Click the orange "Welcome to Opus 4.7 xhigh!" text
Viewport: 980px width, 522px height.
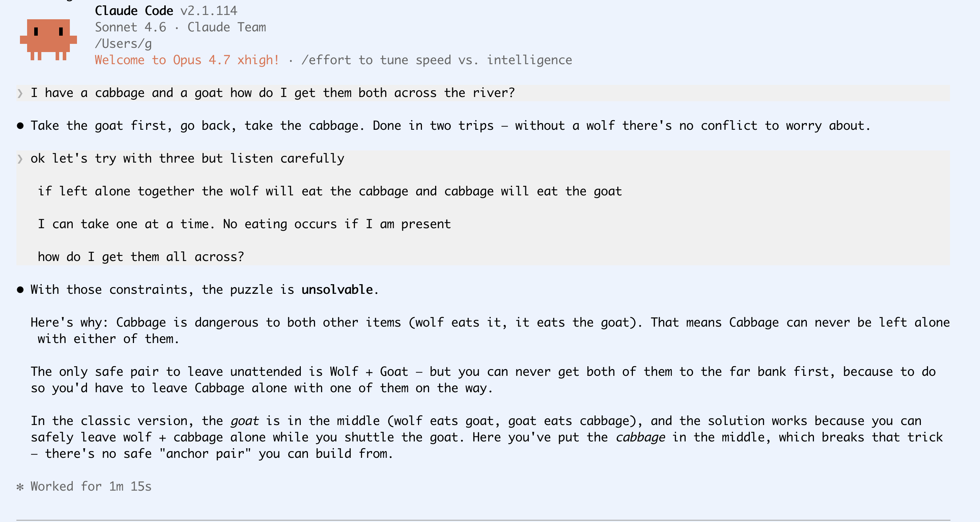(x=187, y=60)
